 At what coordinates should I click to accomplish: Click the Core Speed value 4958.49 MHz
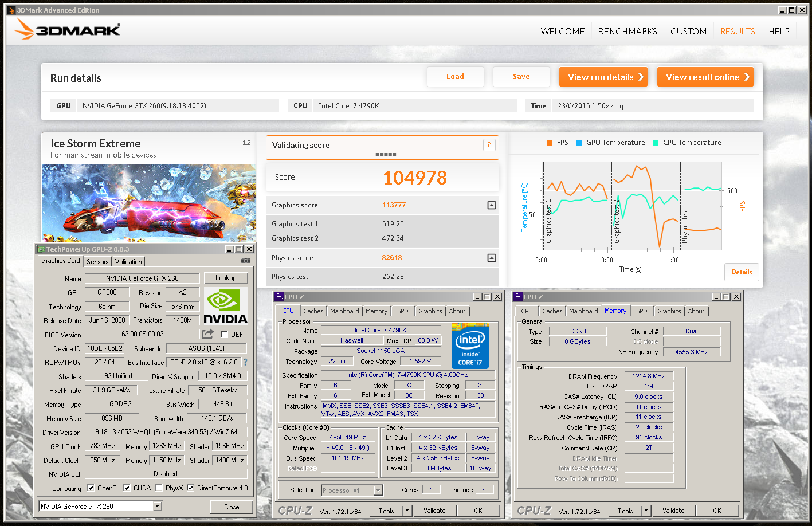[x=348, y=438]
